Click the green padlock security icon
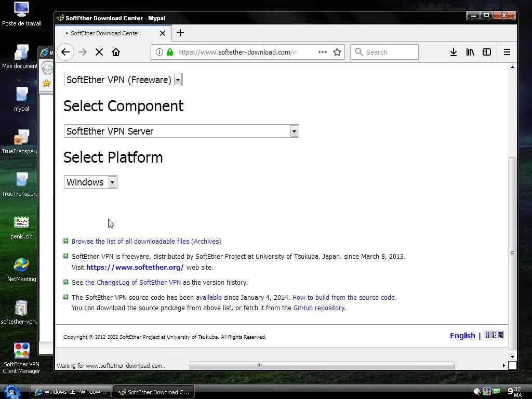Viewport: 532px width, 399px height. coord(170,52)
